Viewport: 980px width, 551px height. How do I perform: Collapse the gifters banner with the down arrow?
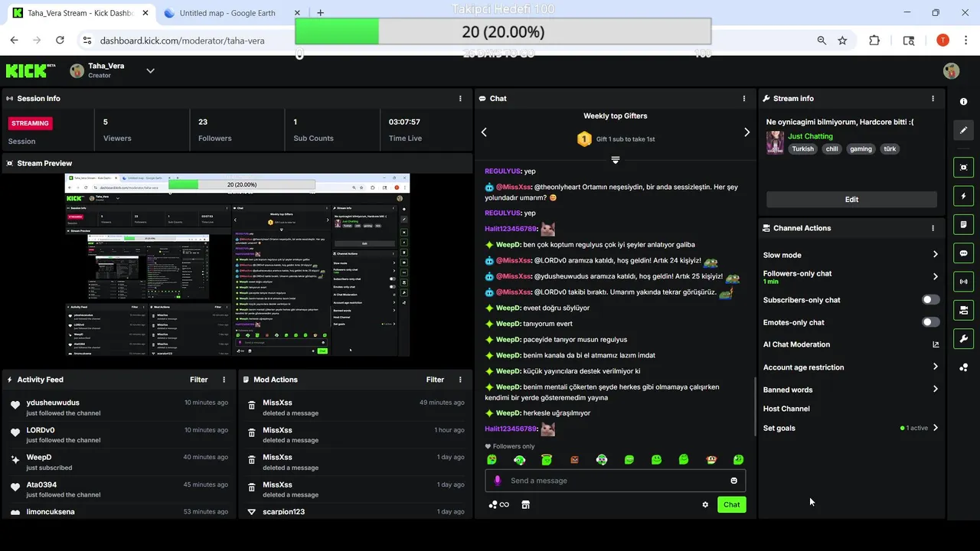(x=615, y=160)
